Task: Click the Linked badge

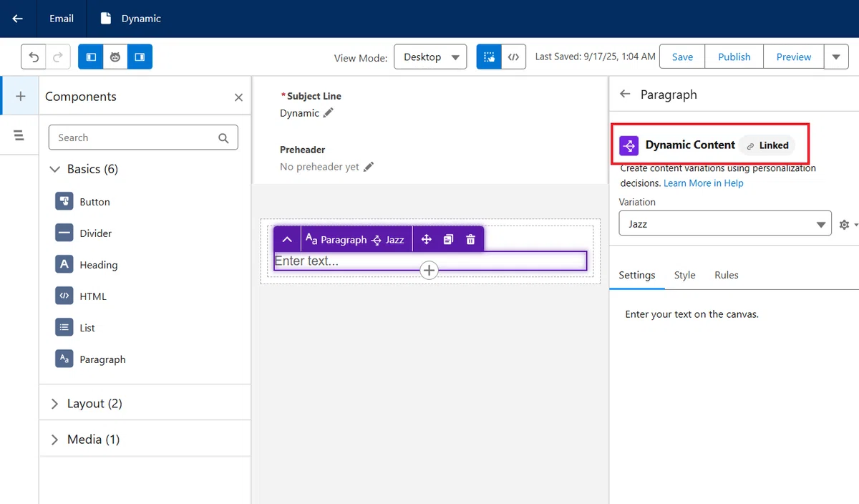Action: coord(767,145)
